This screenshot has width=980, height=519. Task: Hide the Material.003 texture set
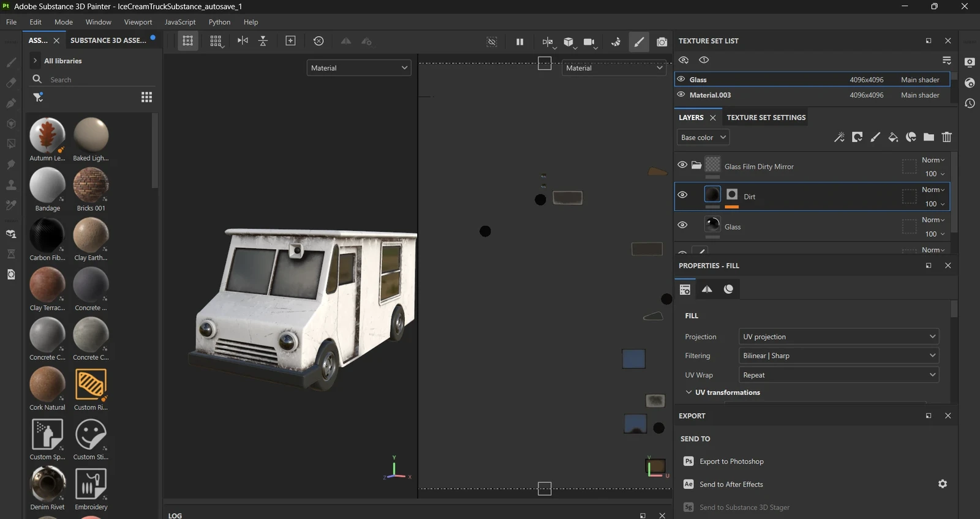(680, 94)
